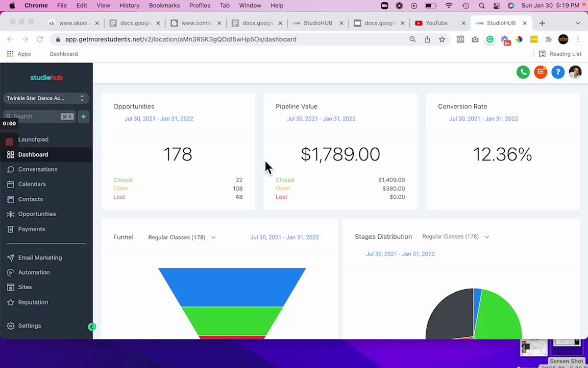This screenshot has height=368, width=588.
Task: Go to Payments in the sidebar
Action: click(x=32, y=229)
